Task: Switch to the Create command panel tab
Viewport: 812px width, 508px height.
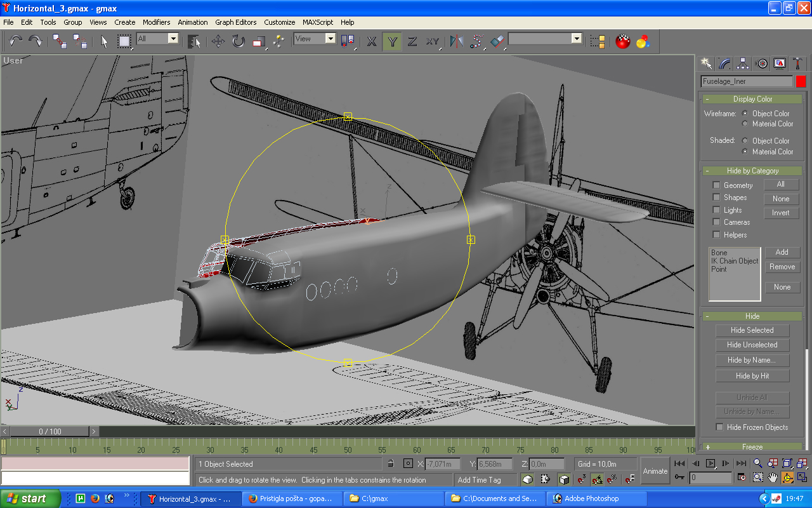Action: (706, 63)
